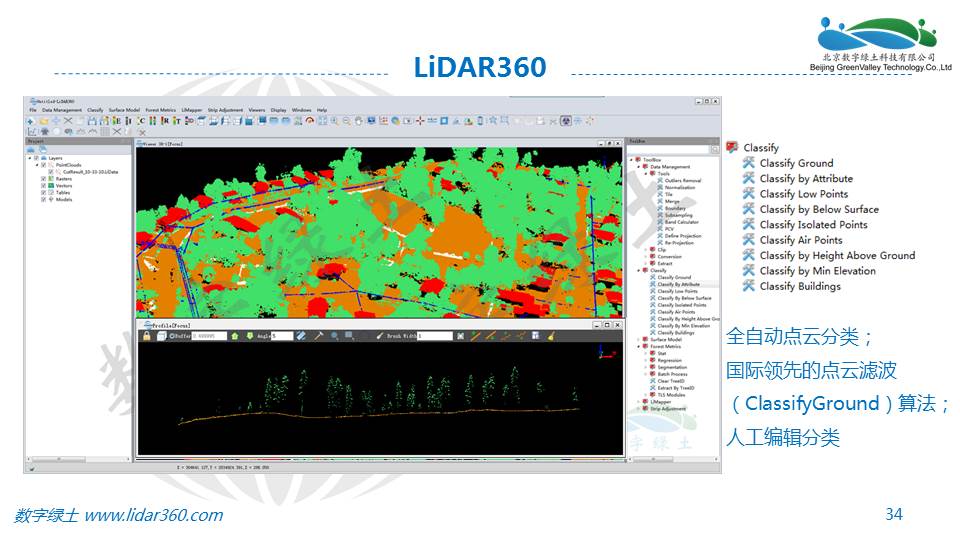Click the highlighted radiation-like toolbar icon
This screenshot has height=540, width=960.
(x=566, y=121)
